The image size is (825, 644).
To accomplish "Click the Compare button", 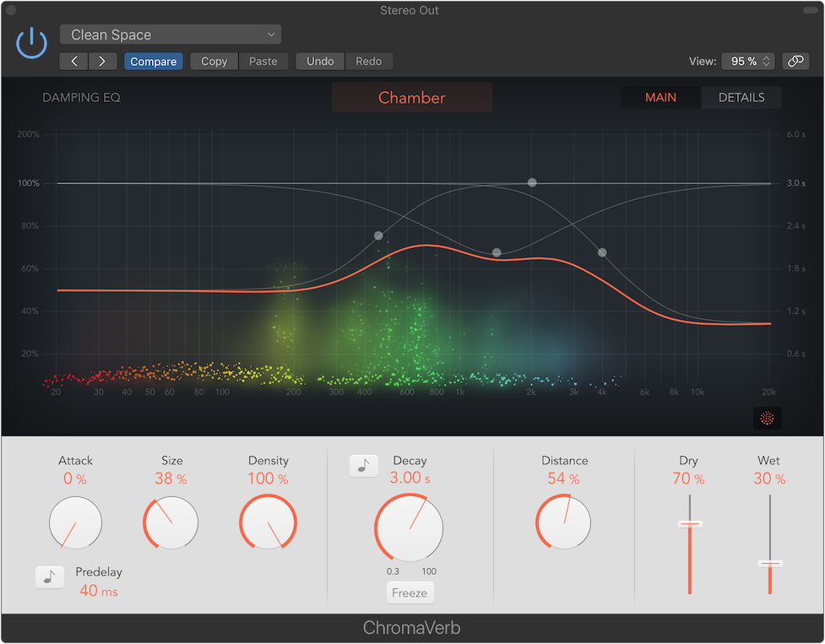I will pos(153,62).
